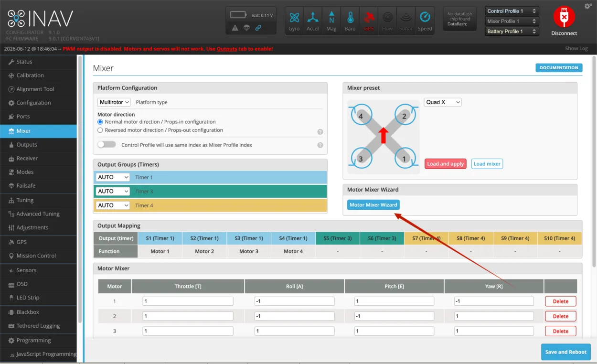Click the Quad X motor layout diagram
The image size is (597, 364).
(383, 136)
